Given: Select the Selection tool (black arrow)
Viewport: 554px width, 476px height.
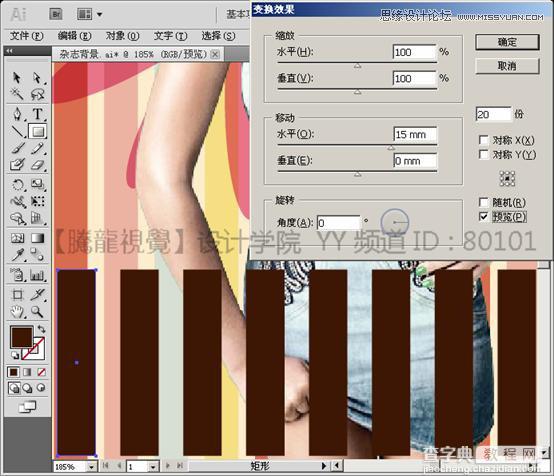Looking at the screenshot, I should (x=17, y=77).
